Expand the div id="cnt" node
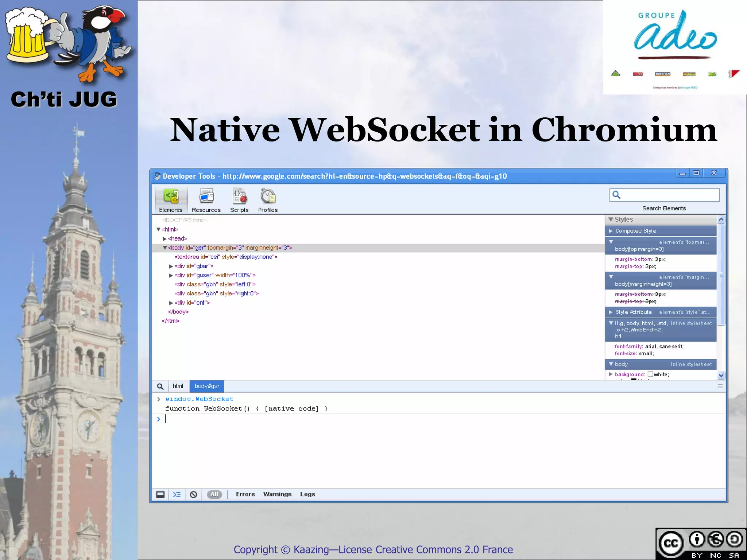This screenshot has height=560, width=747. [171, 303]
